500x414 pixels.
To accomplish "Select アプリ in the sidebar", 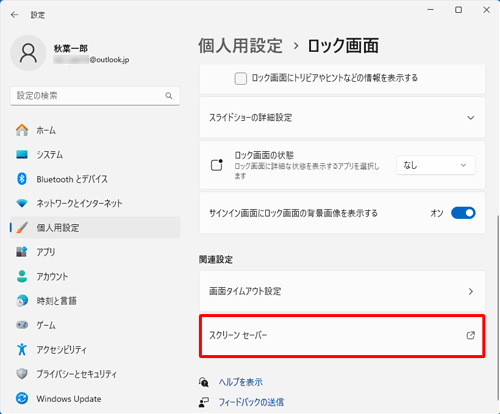I will pos(95,252).
